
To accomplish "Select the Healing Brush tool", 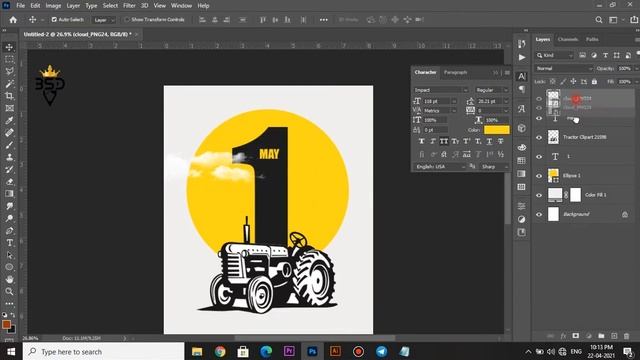I will point(9,133).
